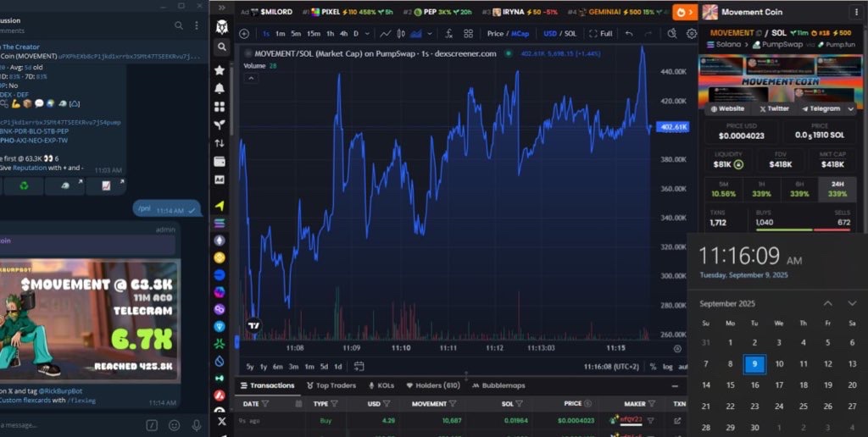The width and height of the screenshot is (868, 437).
Task: Open the Bubblemaps tab
Action: [499, 385]
